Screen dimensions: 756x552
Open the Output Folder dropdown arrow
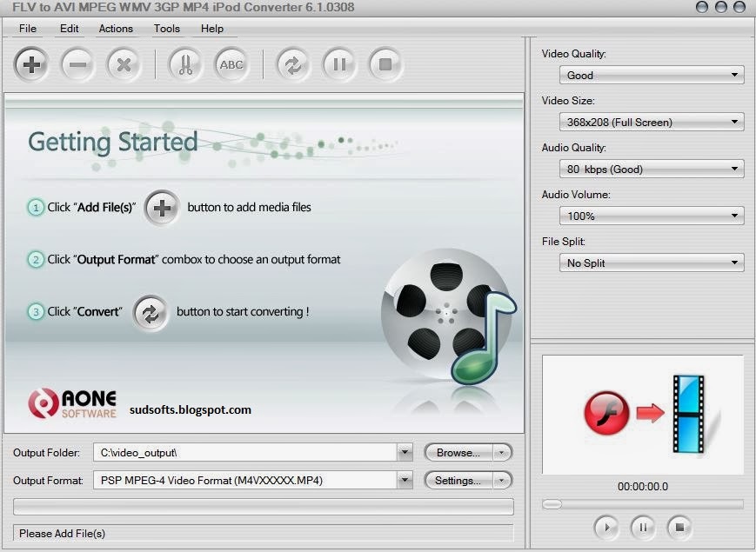405,452
